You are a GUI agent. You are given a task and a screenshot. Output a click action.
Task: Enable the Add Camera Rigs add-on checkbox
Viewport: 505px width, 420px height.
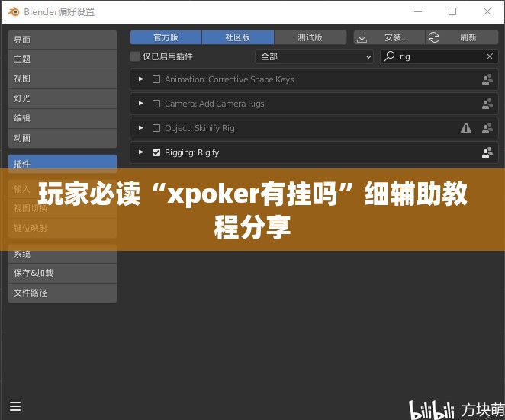pyautogui.click(x=156, y=104)
